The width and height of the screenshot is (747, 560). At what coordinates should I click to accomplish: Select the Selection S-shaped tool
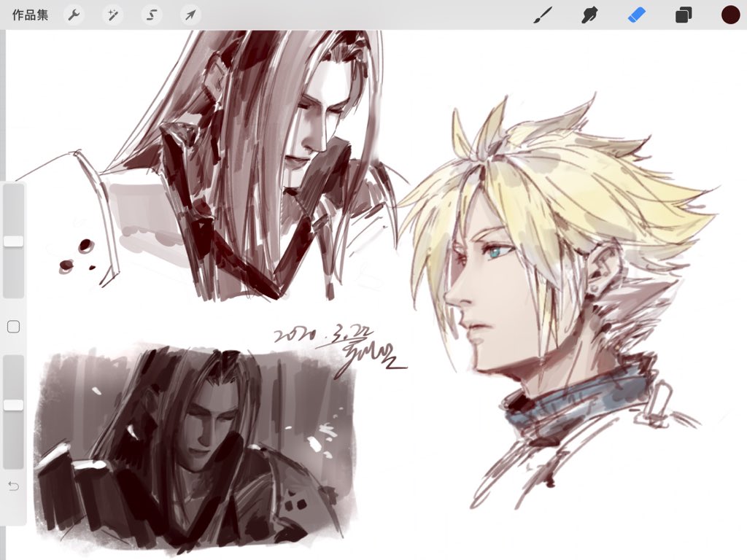point(152,15)
